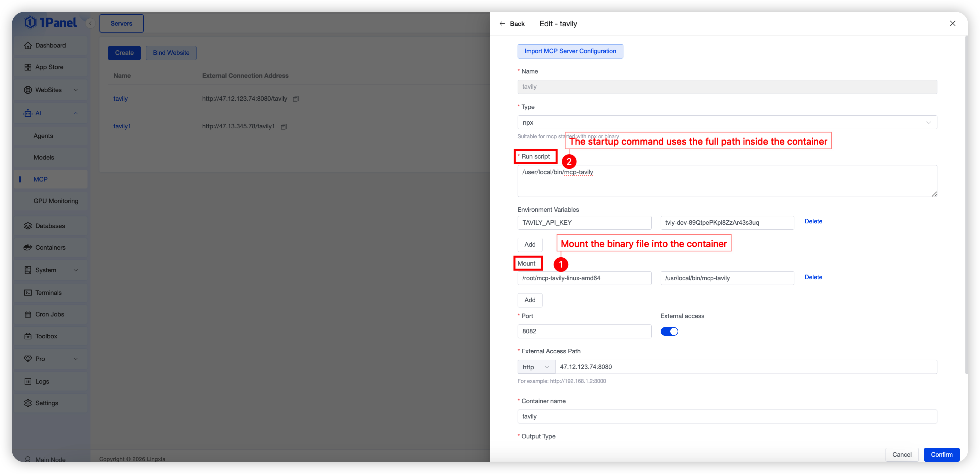Screen dimensions: 980x474
Task: Click the Containers docker icon
Action: click(x=28, y=247)
